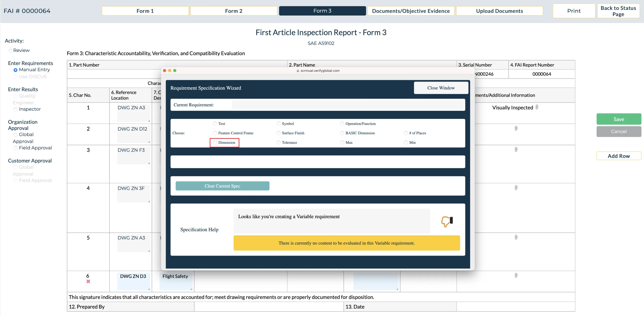Click the DWG ZN D3 reference location field

coord(134,281)
